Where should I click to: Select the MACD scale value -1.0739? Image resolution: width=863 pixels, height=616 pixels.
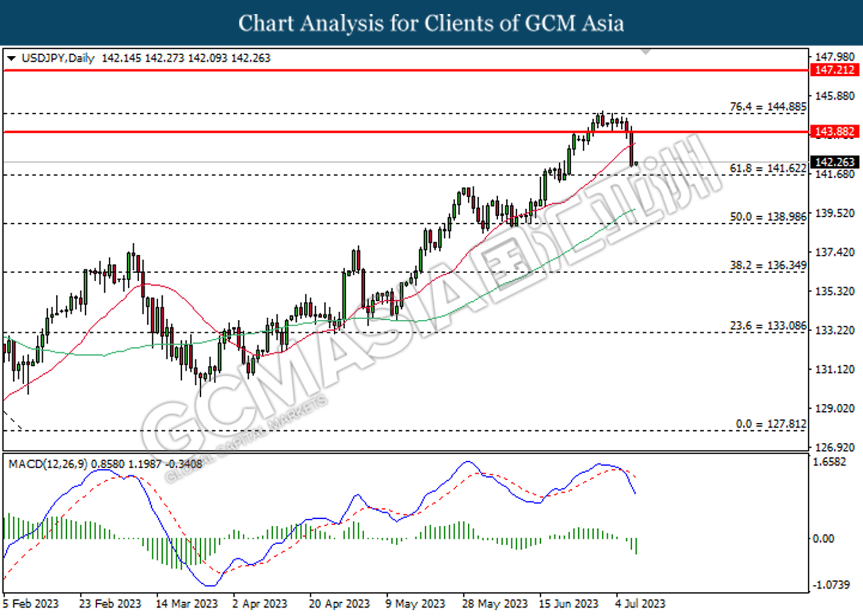pos(831,584)
